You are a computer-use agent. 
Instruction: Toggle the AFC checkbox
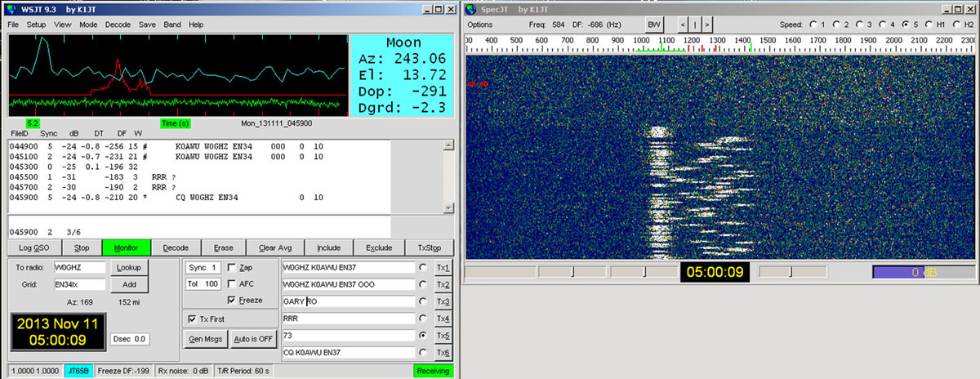point(232,283)
